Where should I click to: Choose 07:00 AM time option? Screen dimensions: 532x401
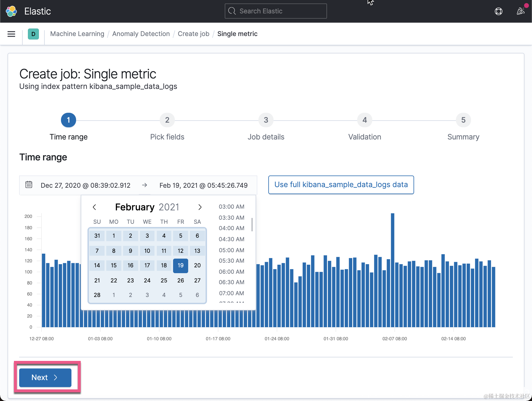coord(231,293)
